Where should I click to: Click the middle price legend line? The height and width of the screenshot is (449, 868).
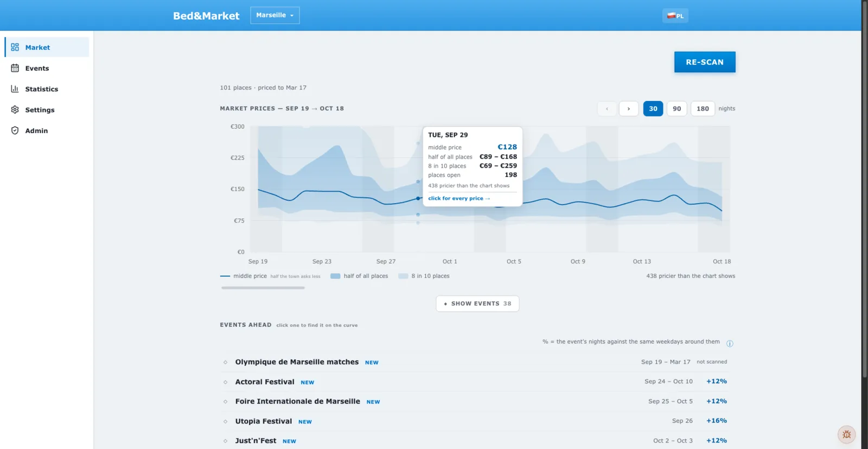pyautogui.click(x=225, y=276)
